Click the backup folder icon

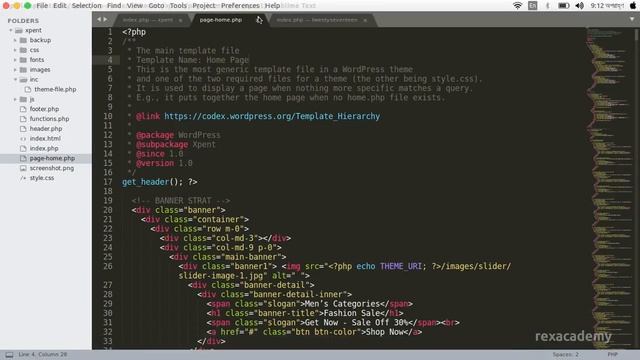(x=23, y=40)
